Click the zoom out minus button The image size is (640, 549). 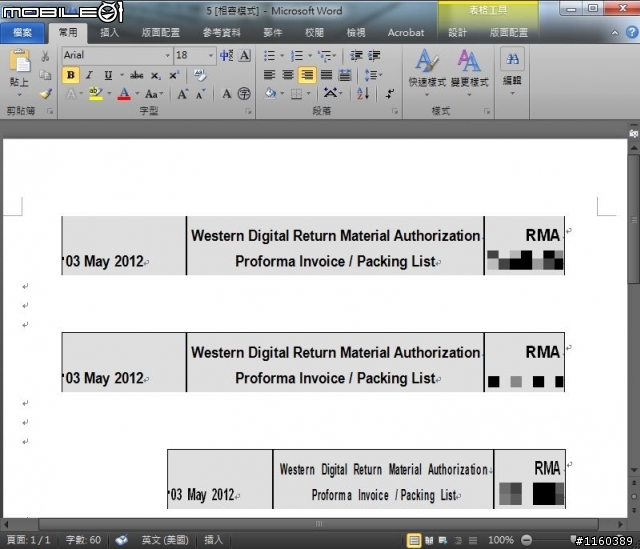(x=527, y=540)
